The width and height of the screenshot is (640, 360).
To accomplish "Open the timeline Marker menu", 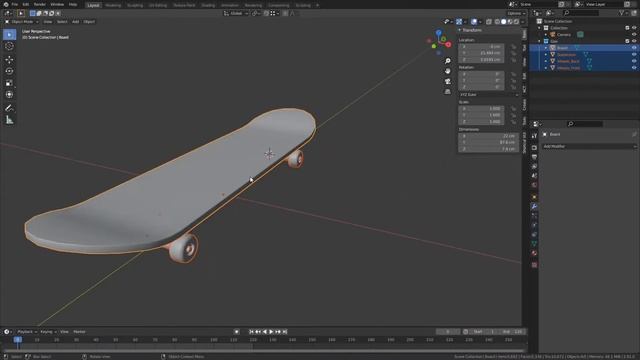I will (x=79, y=332).
